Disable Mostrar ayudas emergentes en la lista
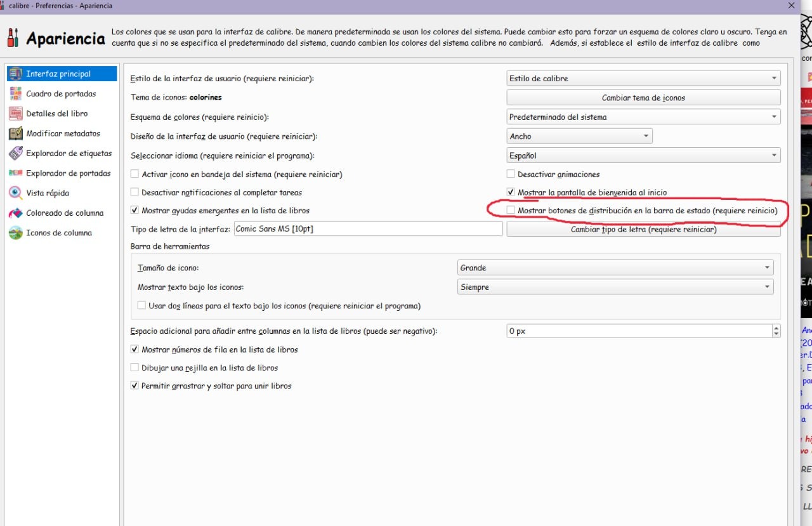Image resolution: width=812 pixels, height=526 pixels. pos(134,210)
